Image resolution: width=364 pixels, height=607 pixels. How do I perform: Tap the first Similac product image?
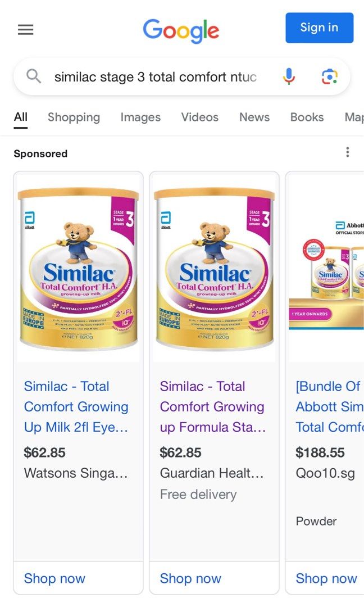(x=78, y=266)
